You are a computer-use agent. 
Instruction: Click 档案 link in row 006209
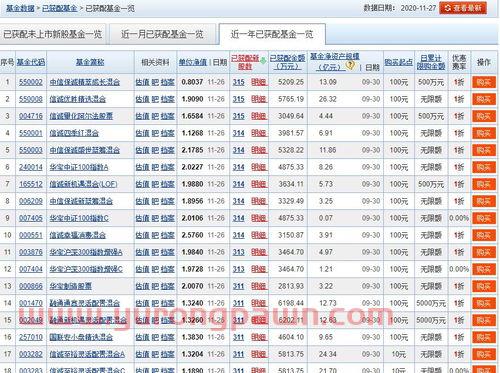[168, 201]
